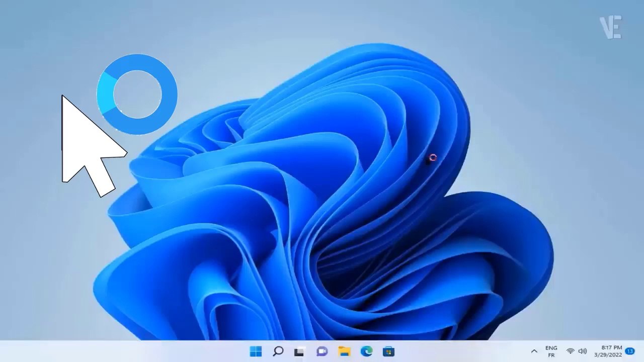Open notifications badge showing 13
This screenshot has height=362, width=644.
[629, 351]
